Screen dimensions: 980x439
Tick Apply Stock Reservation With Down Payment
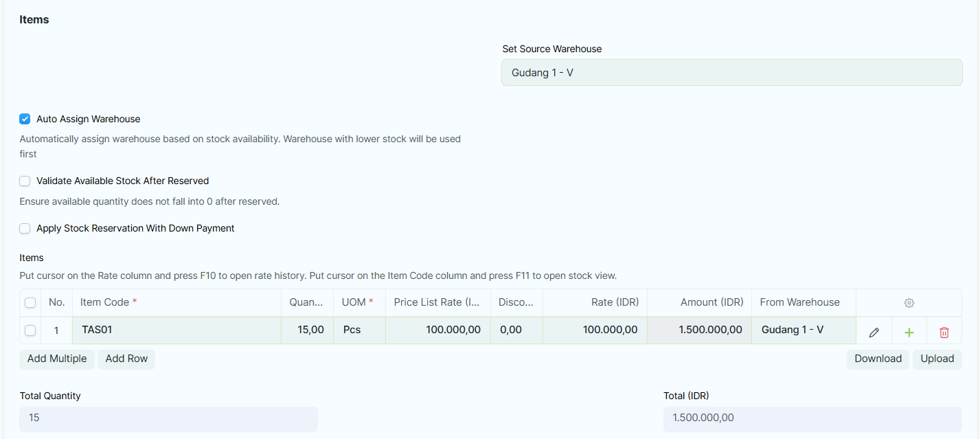[25, 228]
